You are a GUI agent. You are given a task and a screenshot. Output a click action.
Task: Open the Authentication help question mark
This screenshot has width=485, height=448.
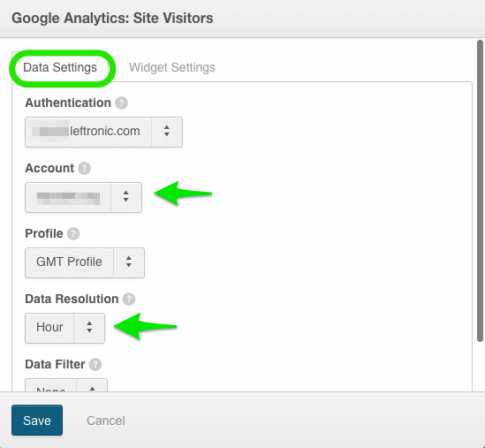(x=121, y=103)
